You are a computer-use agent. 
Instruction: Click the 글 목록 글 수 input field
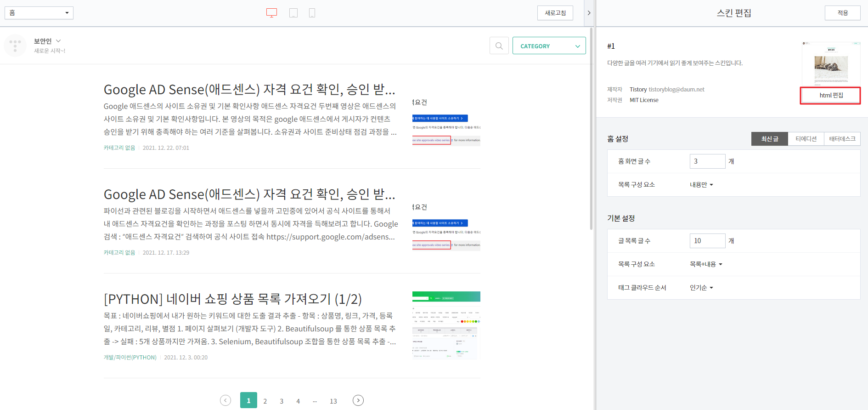[x=707, y=241]
